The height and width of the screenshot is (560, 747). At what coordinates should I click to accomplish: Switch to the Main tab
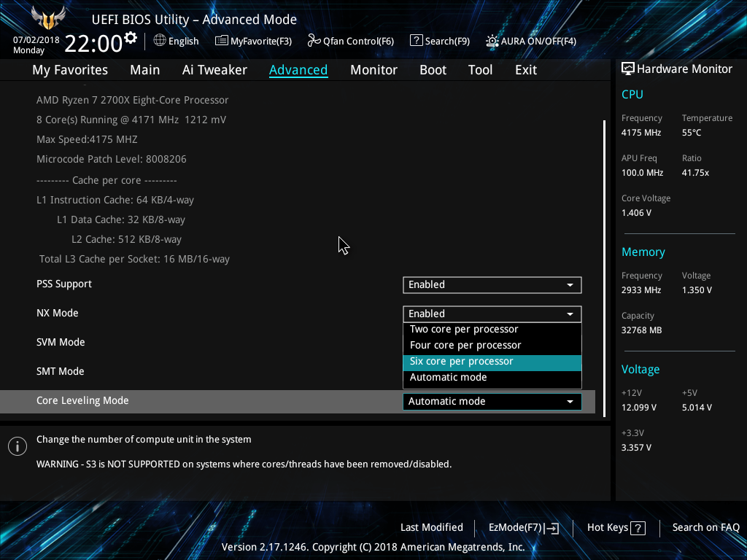click(x=145, y=69)
